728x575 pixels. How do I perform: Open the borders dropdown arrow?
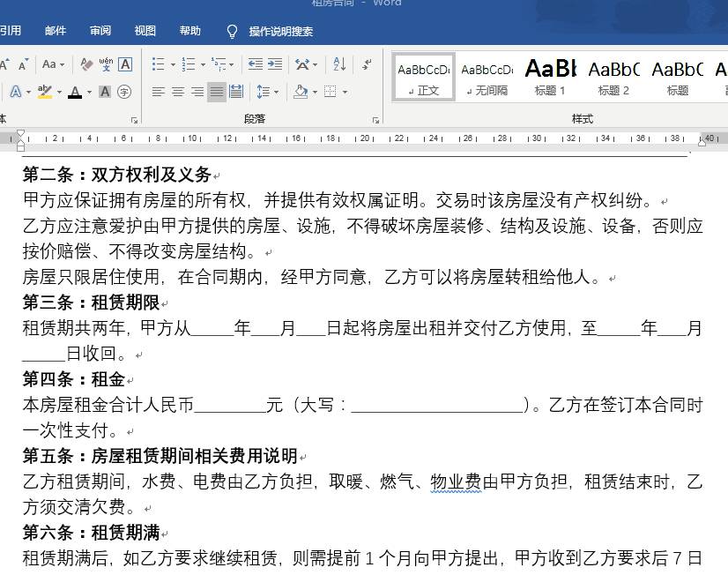tap(344, 92)
